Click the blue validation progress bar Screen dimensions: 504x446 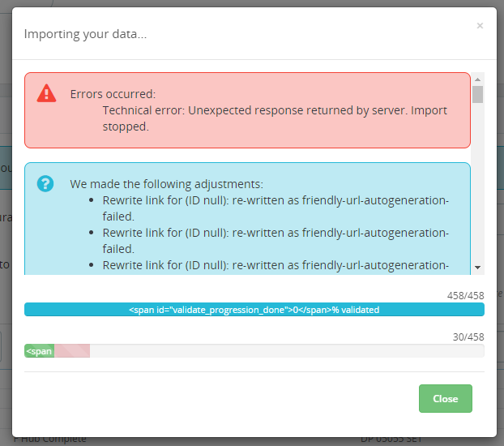point(254,310)
